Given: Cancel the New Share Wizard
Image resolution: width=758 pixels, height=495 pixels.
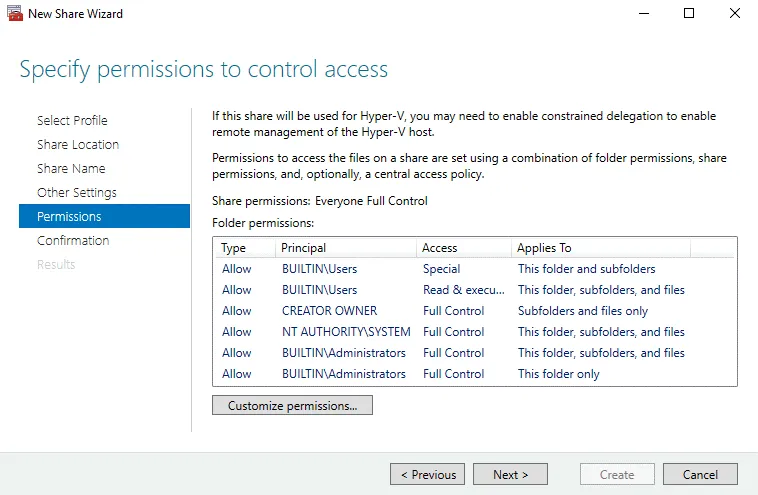Looking at the screenshot, I should click(x=700, y=475).
